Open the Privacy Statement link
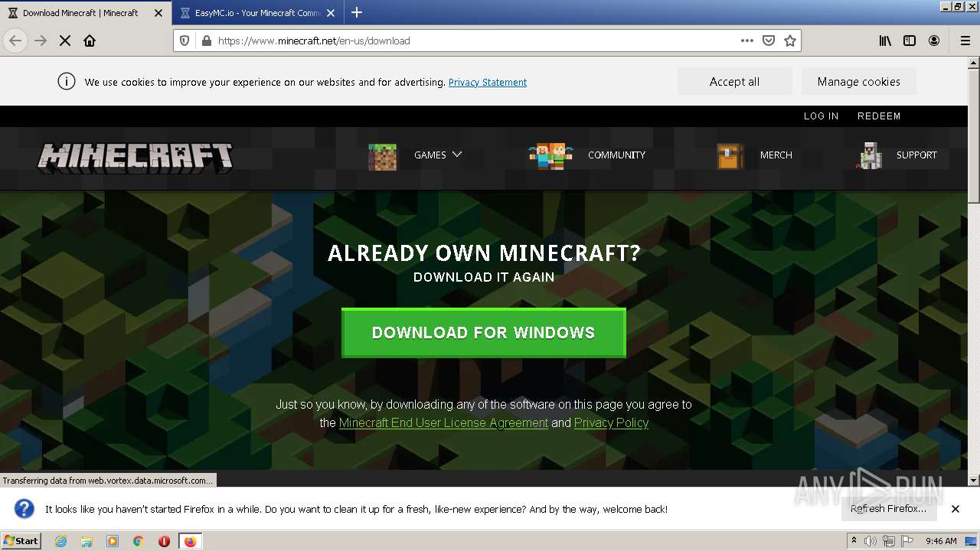The width and height of the screenshot is (980, 551). [x=488, y=82]
